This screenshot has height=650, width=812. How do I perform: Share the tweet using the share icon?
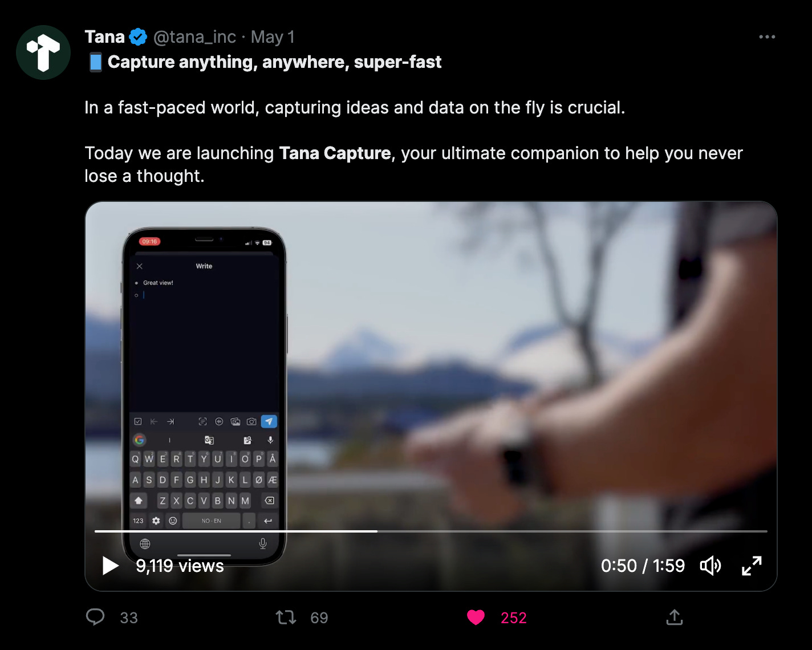[x=675, y=617]
